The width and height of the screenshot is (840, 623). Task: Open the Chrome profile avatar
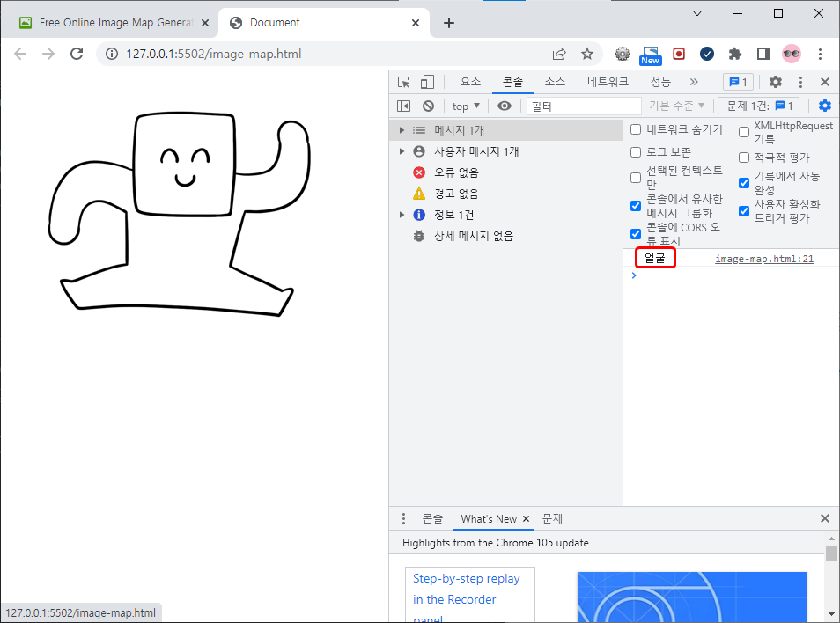[x=792, y=54]
